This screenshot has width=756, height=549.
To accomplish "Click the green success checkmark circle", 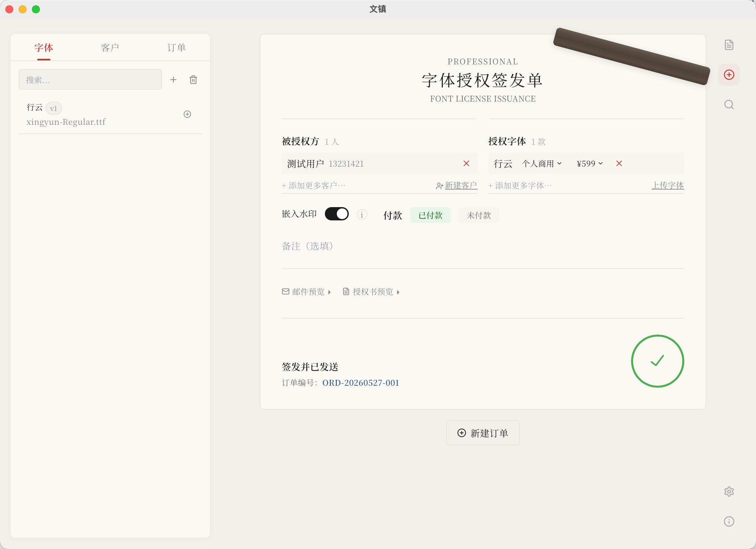I will click(x=657, y=361).
